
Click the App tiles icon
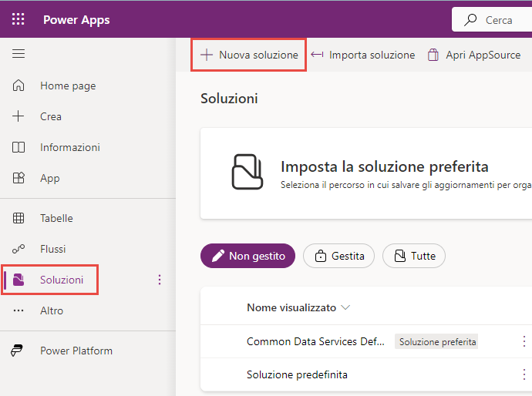tap(19, 178)
